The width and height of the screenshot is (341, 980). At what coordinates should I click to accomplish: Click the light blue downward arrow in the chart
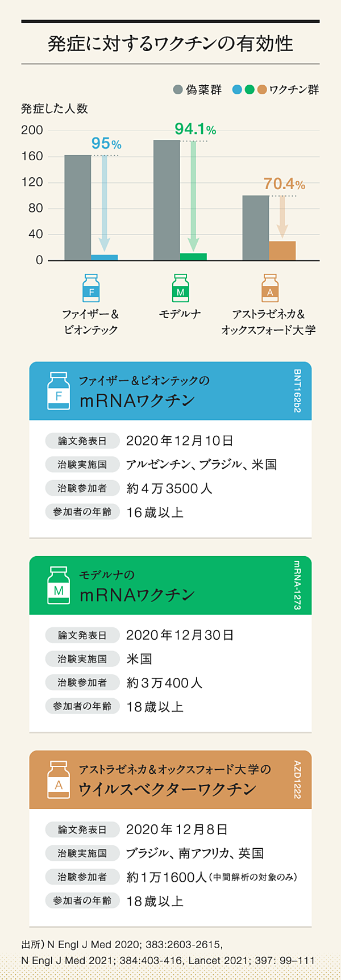tap(105, 203)
